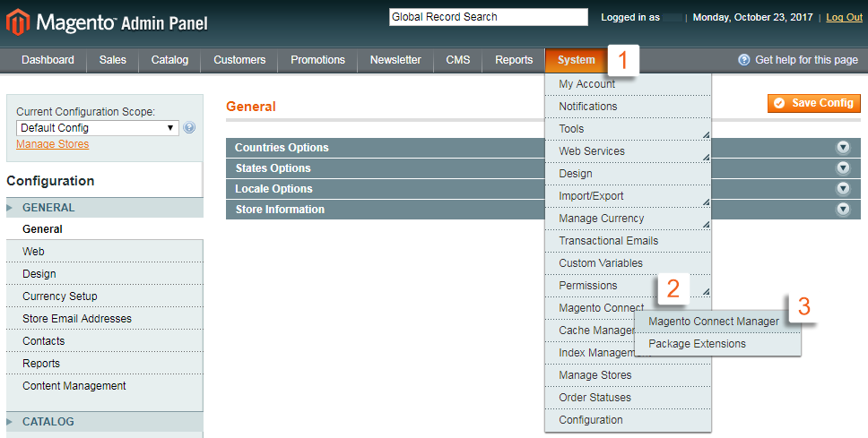Select Web in configuration sidebar

[105, 252]
